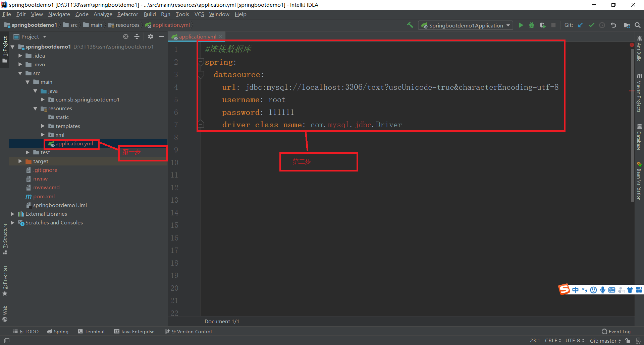Collapse all in Project panel
The width and height of the screenshot is (644, 345).
tap(137, 37)
